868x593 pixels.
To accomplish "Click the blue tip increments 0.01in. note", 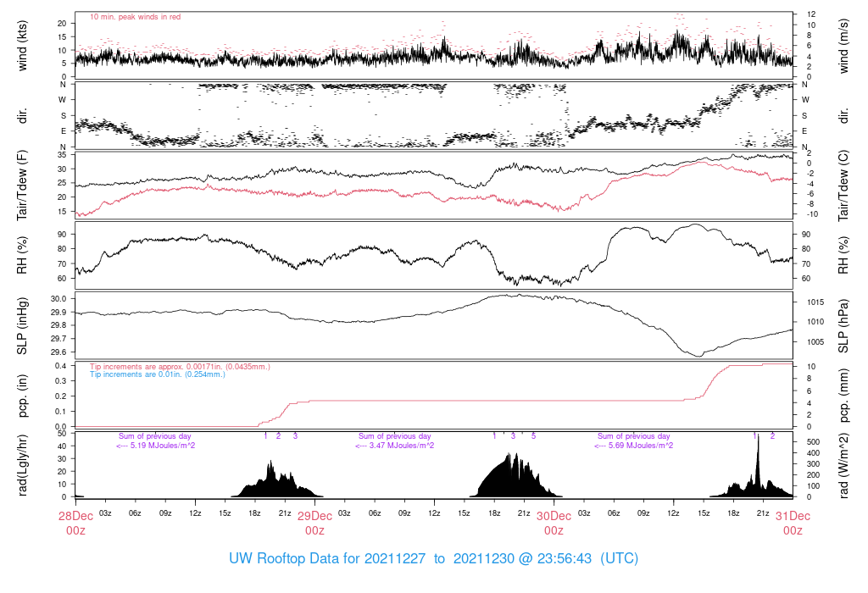I will click(158, 374).
